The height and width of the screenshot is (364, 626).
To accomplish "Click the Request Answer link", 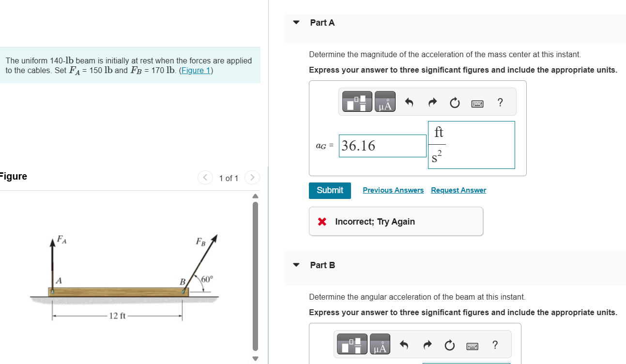I will coord(458,190).
